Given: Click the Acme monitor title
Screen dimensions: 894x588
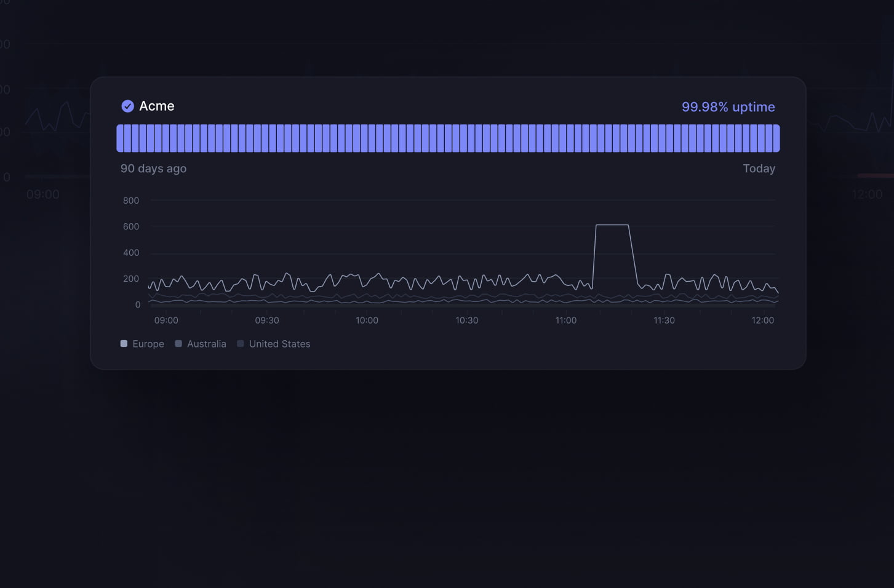Looking at the screenshot, I should [156, 106].
